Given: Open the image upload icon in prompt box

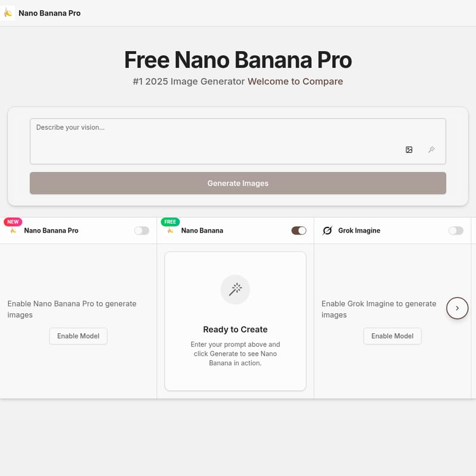Looking at the screenshot, I should (409, 149).
